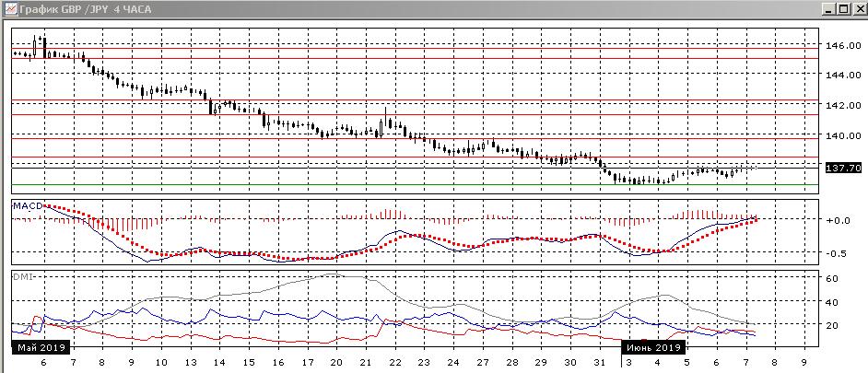
Task: Click the 140.00 price axis label
Action: coord(841,136)
